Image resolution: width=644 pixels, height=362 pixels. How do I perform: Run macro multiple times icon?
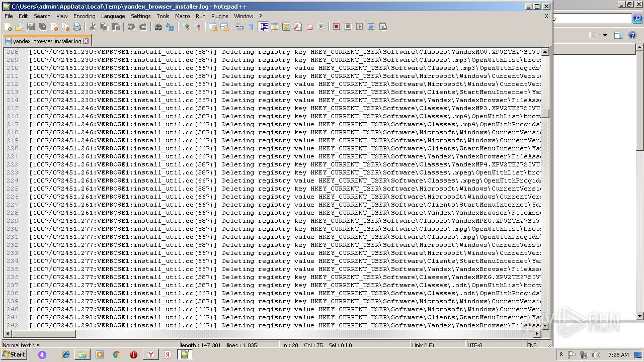tap(371, 27)
